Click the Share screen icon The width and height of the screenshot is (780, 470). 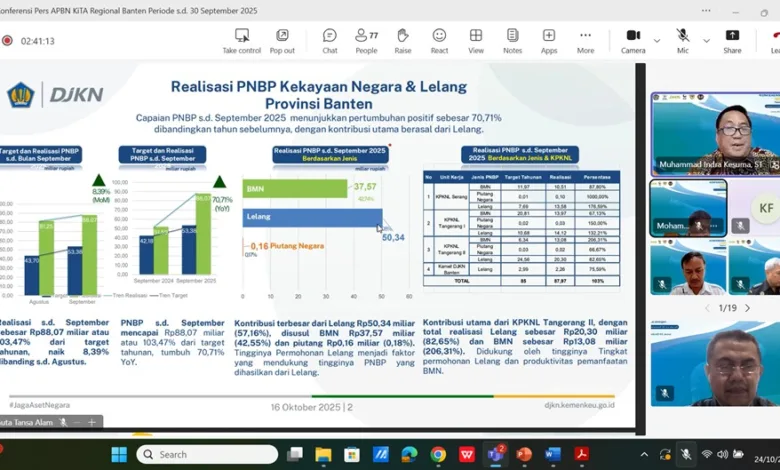pos(732,39)
